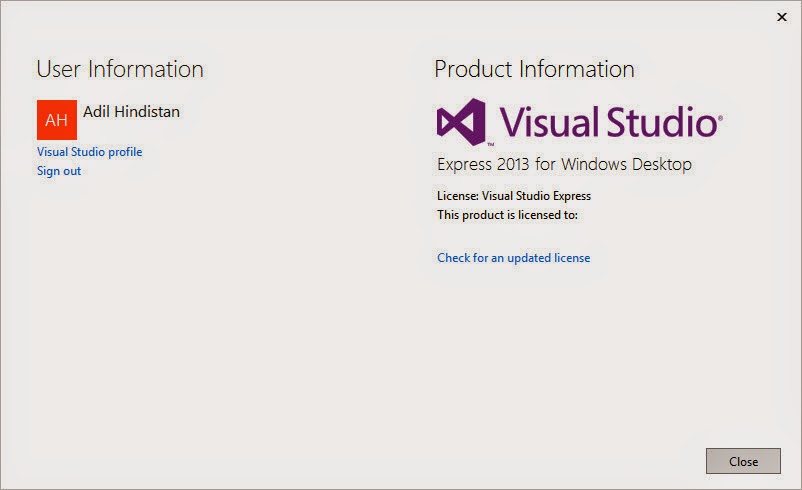802x490 pixels.
Task: Click the letters AH inside the avatar
Action: pos(56,120)
